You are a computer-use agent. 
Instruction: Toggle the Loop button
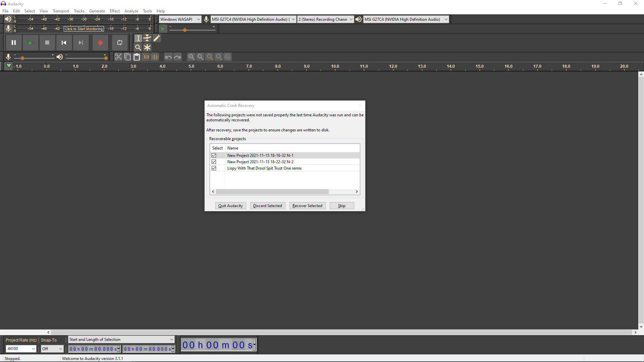coord(119,43)
